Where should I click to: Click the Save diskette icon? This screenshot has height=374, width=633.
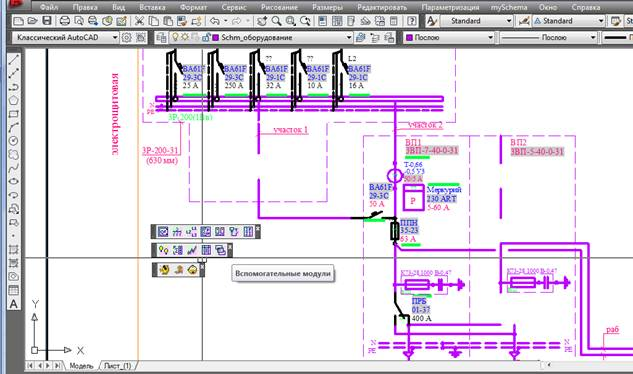coord(47,21)
